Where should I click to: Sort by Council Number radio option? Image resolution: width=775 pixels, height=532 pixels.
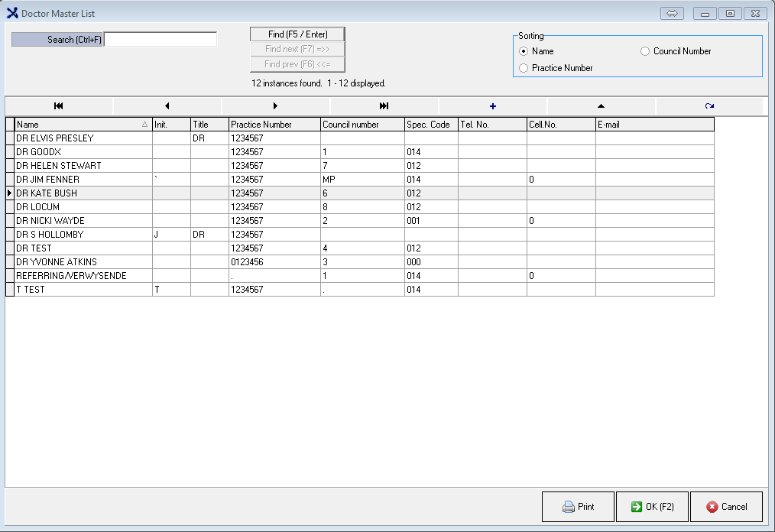645,51
